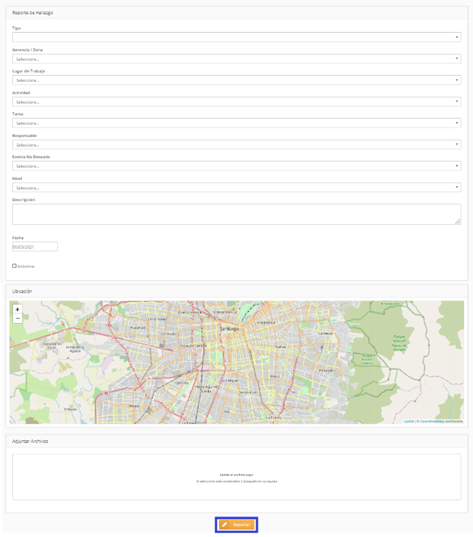Zoom in on the Ubicación map
473x537 pixels.
click(17, 309)
